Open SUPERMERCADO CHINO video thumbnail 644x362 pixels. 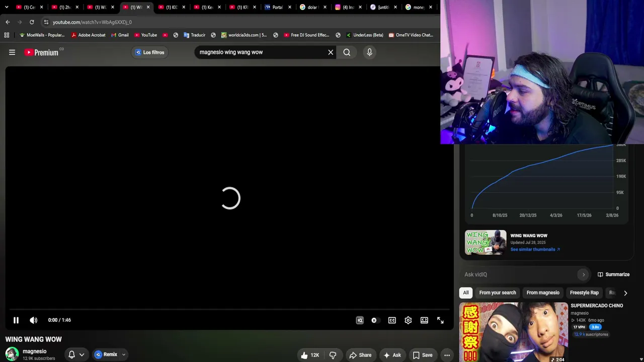coord(514,332)
